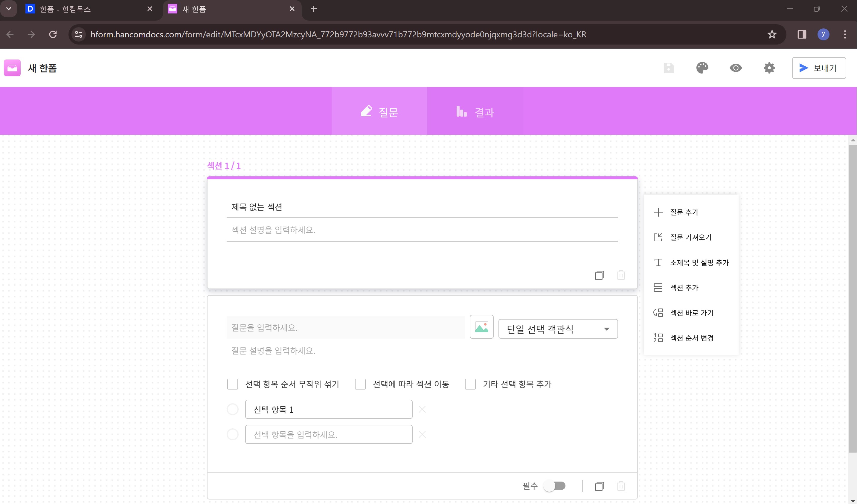The width and height of the screenshot is (857, 504).
Task: Open form settings gear icon
Action: (x=769, y=68)
